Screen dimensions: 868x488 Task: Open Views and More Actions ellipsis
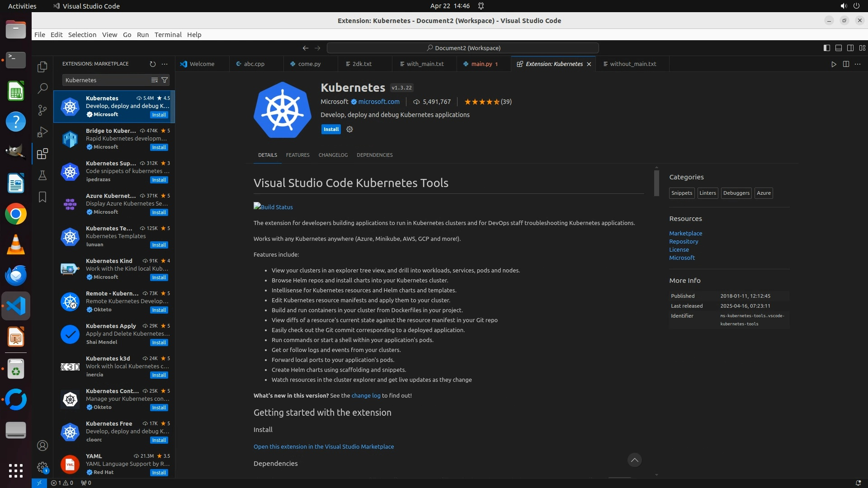click(x=165, y=64)
